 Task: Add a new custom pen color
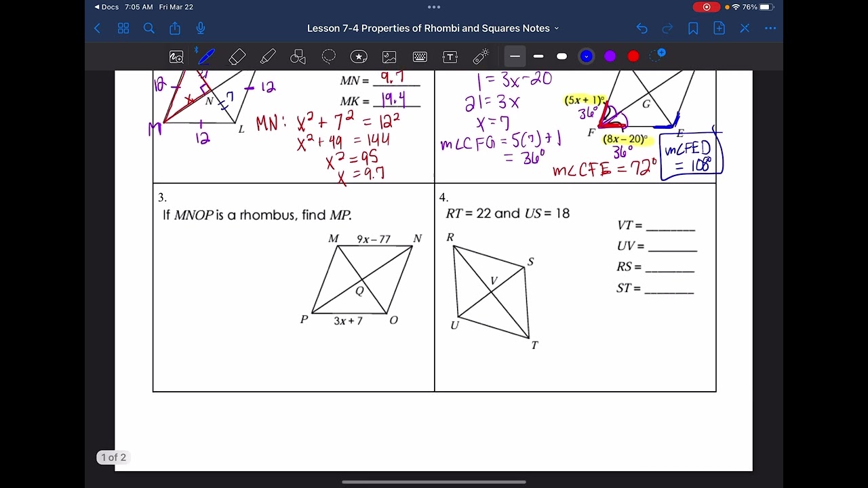tap(657, 55)
